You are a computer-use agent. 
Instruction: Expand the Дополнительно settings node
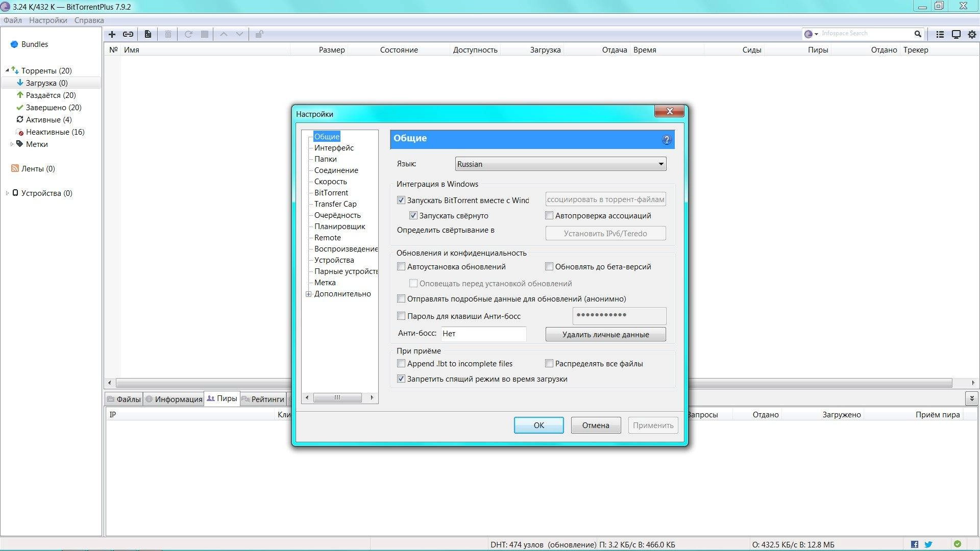(x=308, y=294)
